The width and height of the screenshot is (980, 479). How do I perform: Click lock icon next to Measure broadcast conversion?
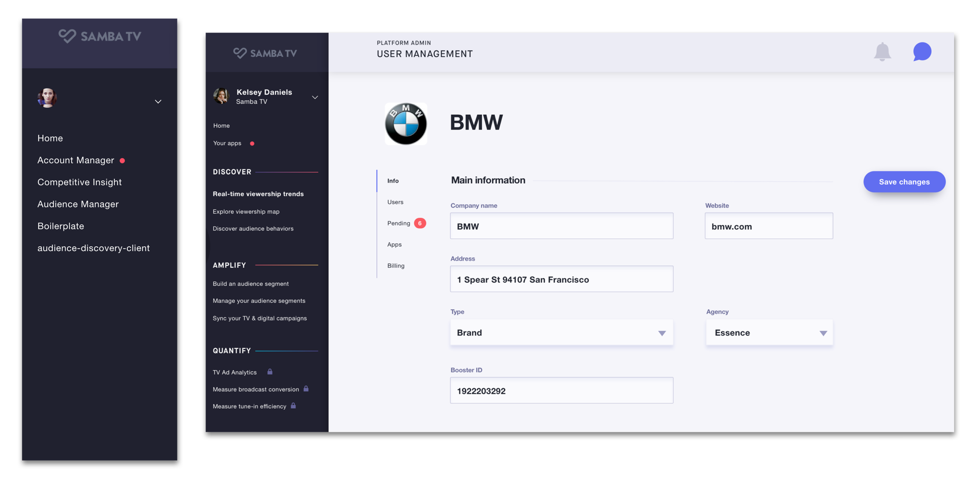point(306,389)
